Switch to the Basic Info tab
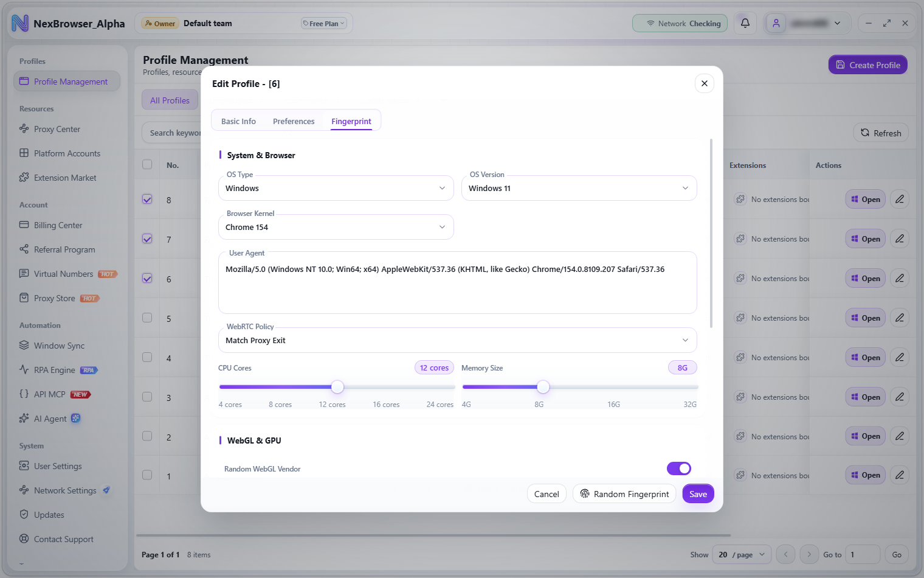 [238, 121]
